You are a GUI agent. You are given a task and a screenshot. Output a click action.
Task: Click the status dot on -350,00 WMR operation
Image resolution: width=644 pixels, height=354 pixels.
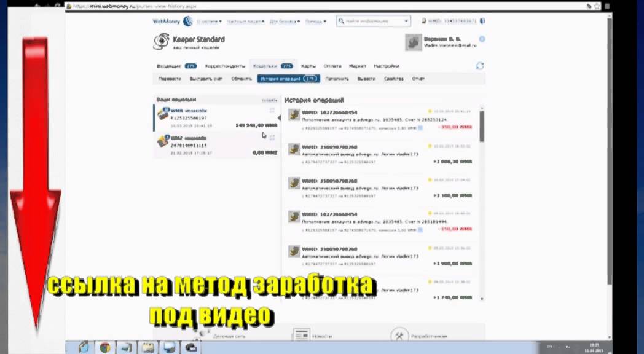(x=430, y=111)
